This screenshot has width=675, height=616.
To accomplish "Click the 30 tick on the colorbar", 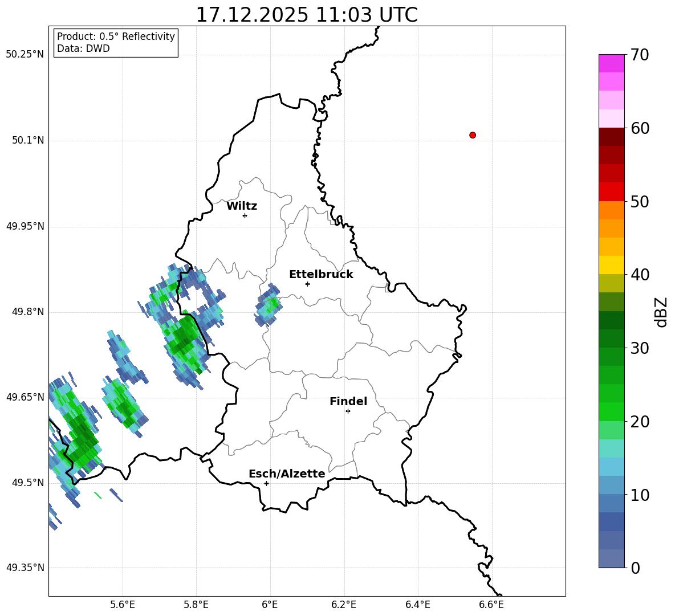I will [x=640, y=348].
